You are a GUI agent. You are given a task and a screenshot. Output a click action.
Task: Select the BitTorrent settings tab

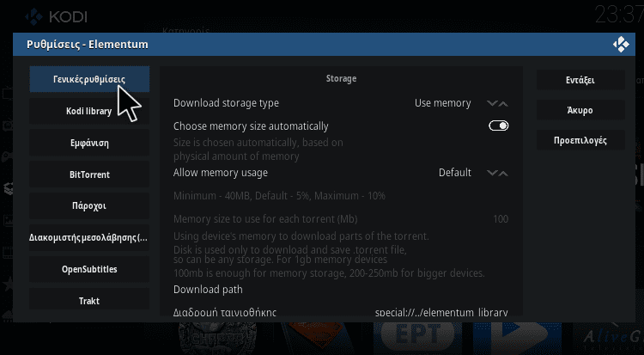click(x=89, y=174)
